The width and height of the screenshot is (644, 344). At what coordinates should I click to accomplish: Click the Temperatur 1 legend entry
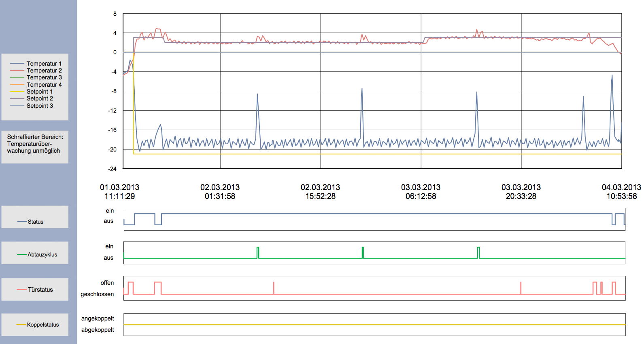pos(44,64)
